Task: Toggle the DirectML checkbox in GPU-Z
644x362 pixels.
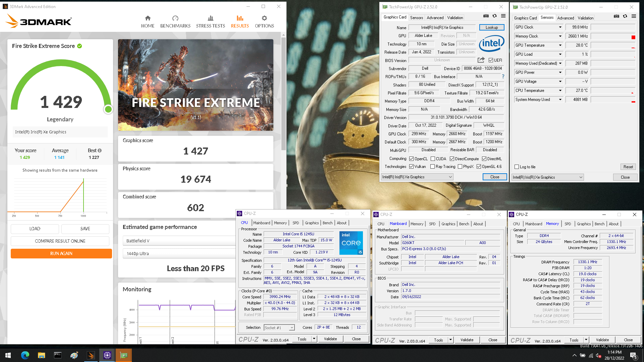Action: point(484,159)
